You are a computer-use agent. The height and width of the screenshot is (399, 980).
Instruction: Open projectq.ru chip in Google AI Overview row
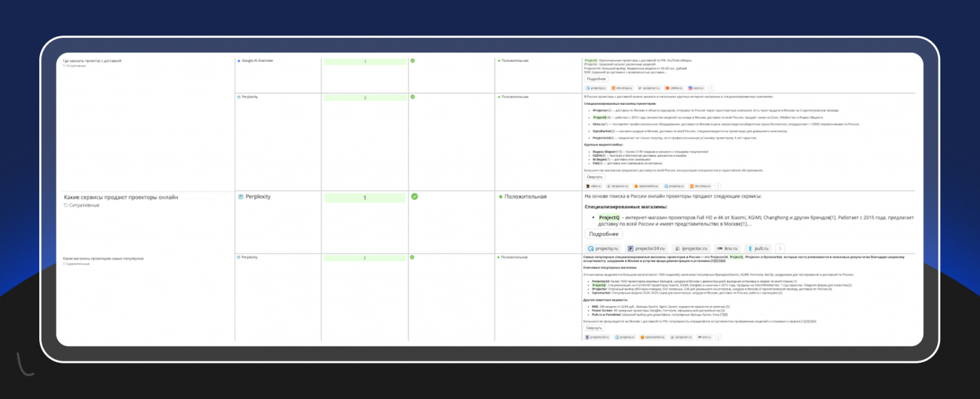pos(596,88)
